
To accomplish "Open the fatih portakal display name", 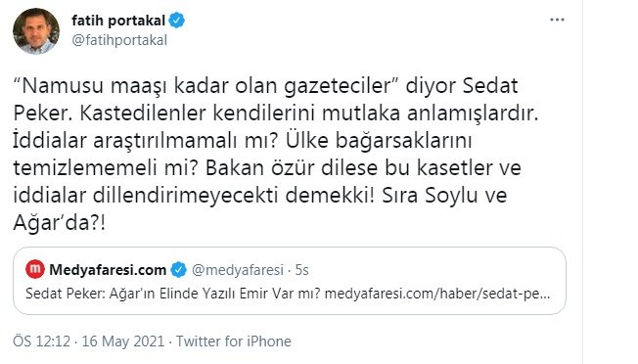I will (118, 21).
